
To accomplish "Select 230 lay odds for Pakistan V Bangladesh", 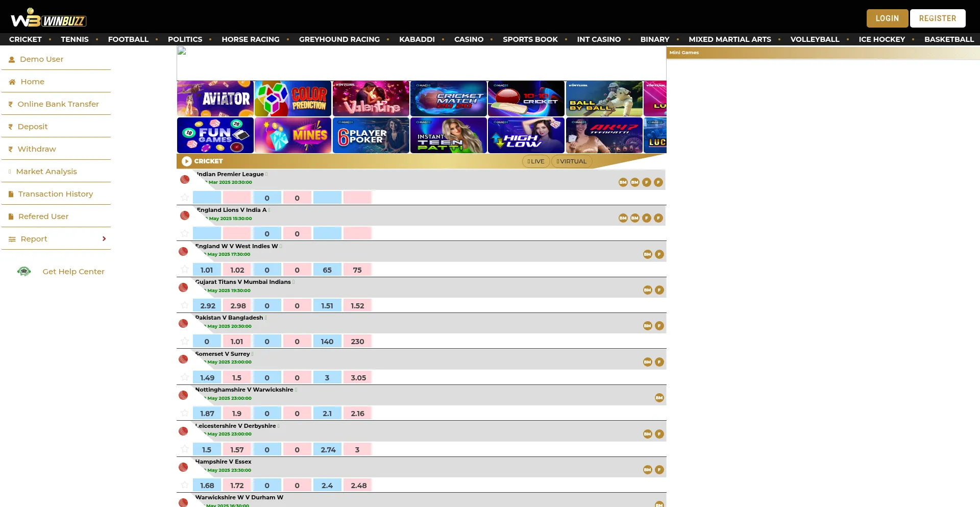I will 357,342.
